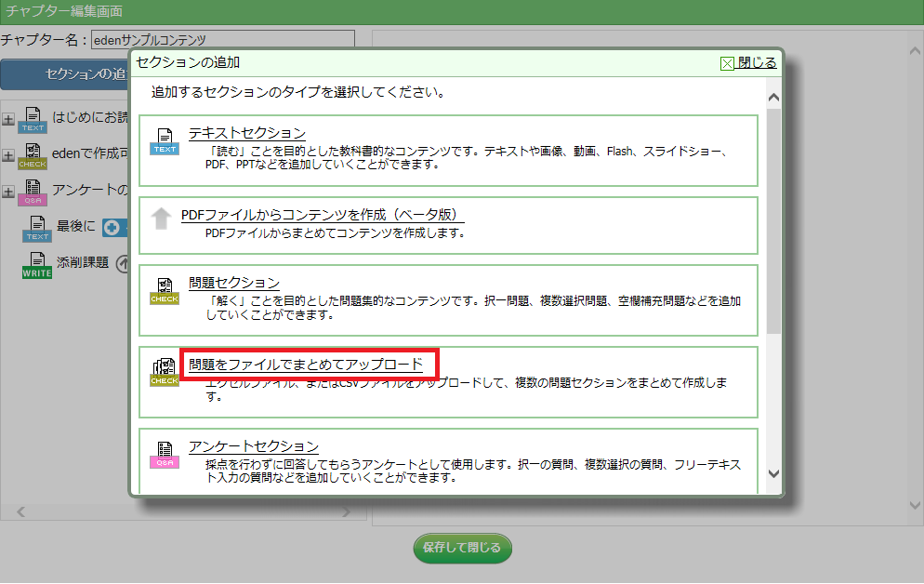Viewport: 924px width, 584px height.
Task: Click the blue plus icon beside 最後に
Action: (x=112, y=228)
